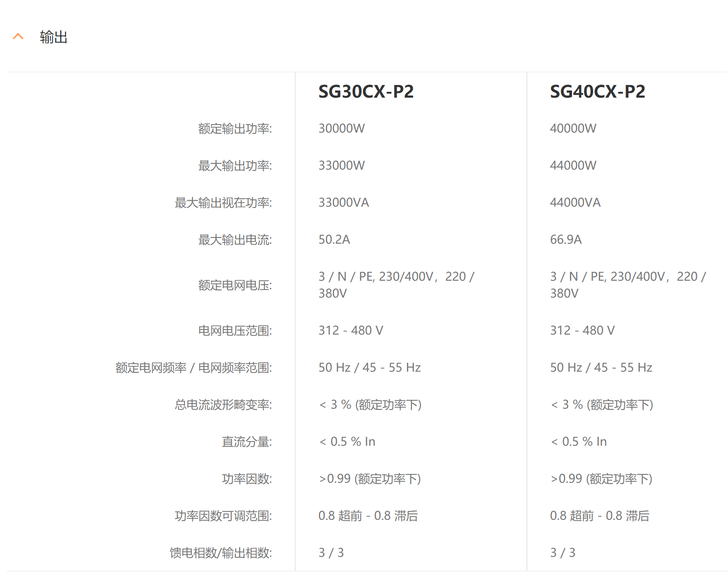Click the 额定电网频率 / 电网频率范围 label
The image size is (727, 588).
pyautogui.click(x=193, y=367)
